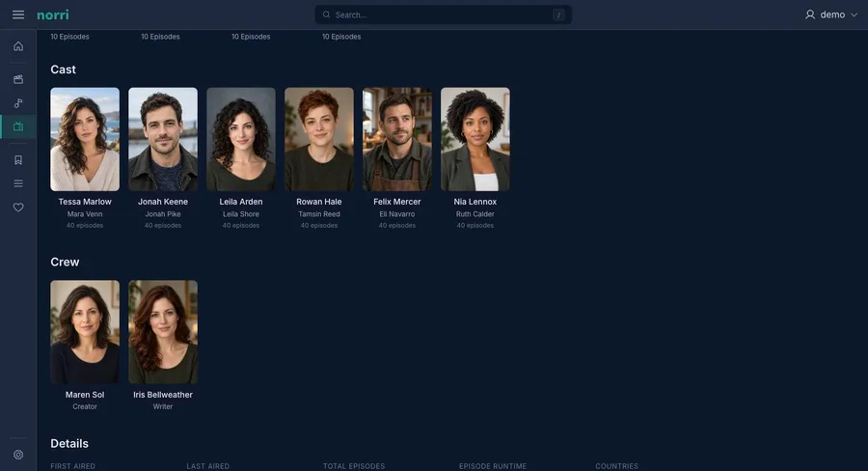This screenshot has height=471, width=868.
Task: Open Nia Lennox's photo
Action: pyautogui.click(x=475, y=139)
